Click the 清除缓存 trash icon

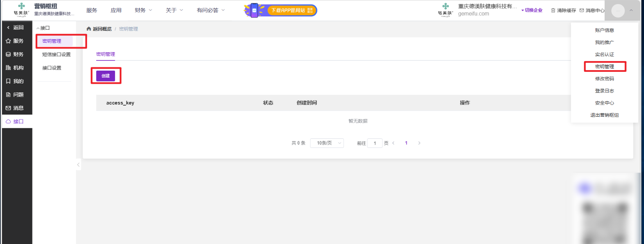[553, 10]
